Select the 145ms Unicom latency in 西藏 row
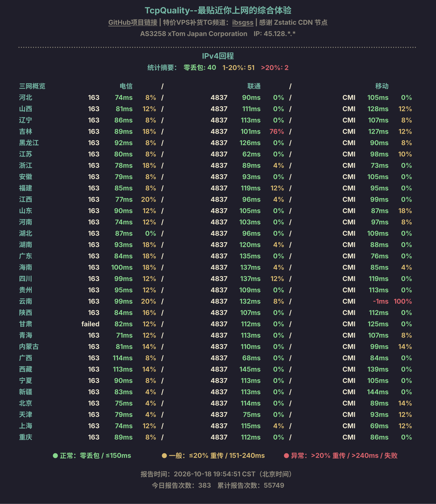 click(x=250, y=369)
